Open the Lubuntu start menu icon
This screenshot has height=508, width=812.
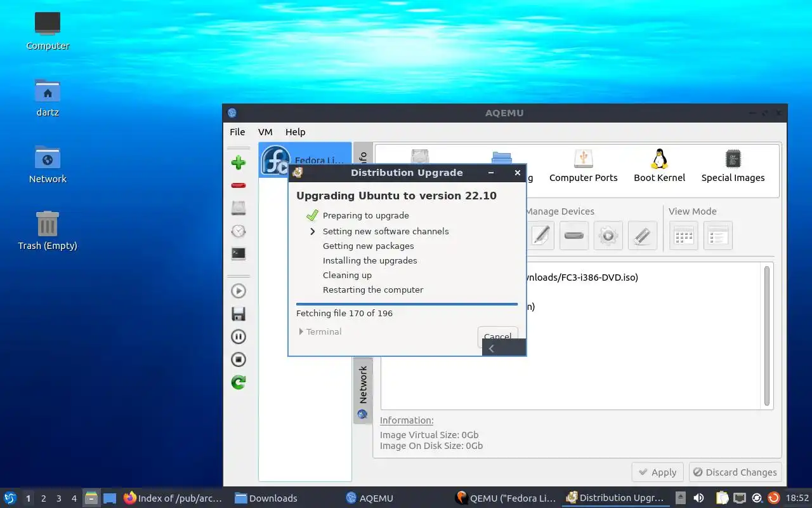point(10,498)
